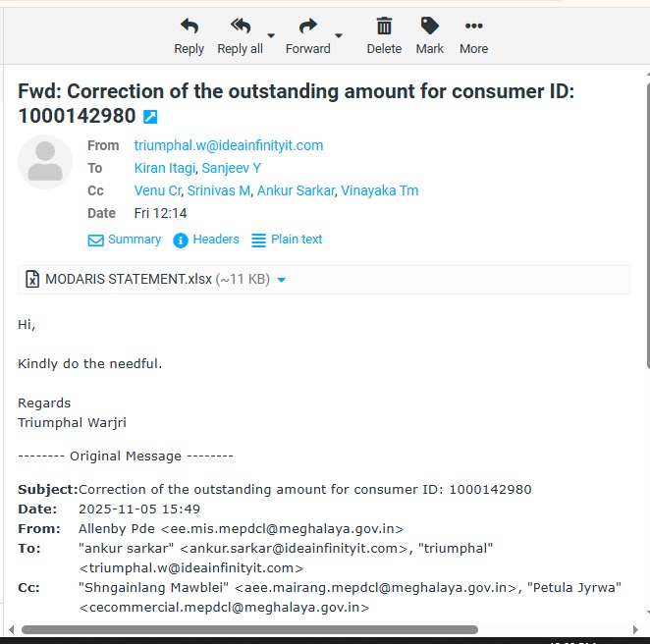This screenshot has height=644, width=650.
Task: Click the sender avatar placeholder
Action: 45,162
